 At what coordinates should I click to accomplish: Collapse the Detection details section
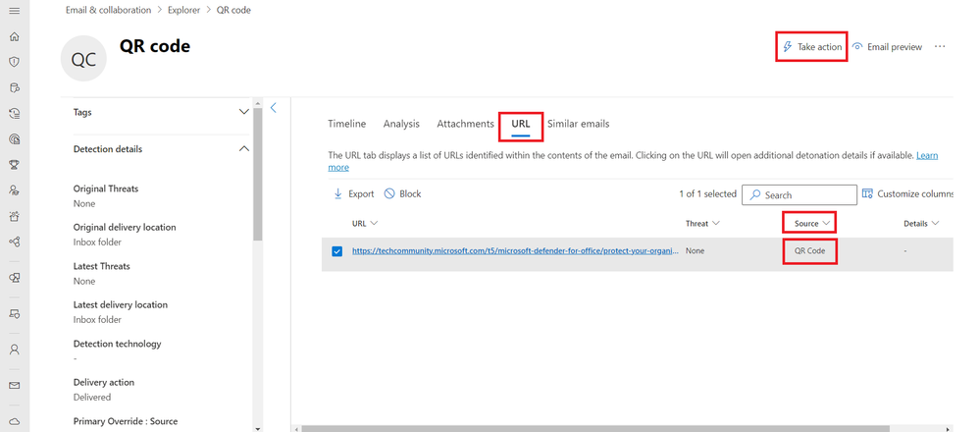coord(243,149)
